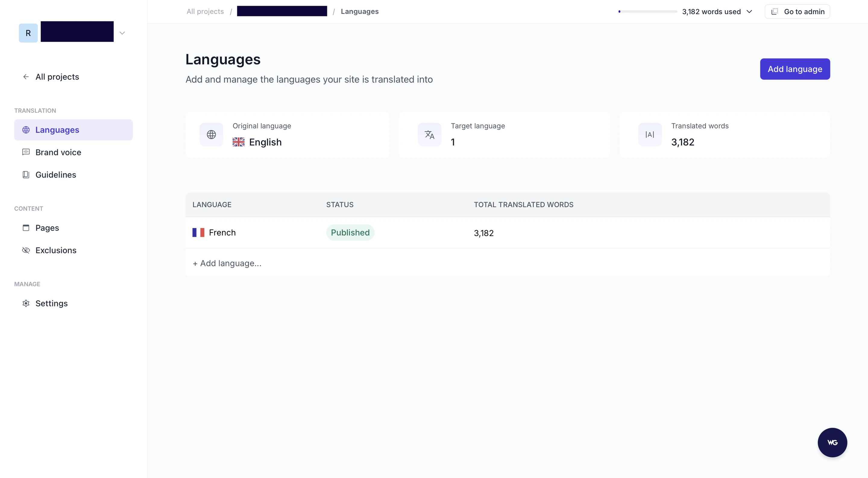Screen dimensions: 868x478
Task: Open the Settings menu item
Action: click(74, 303)
